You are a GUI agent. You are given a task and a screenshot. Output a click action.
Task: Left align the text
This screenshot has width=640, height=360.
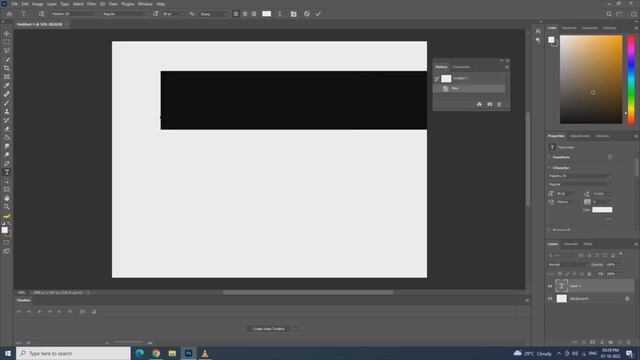point(236,14)
